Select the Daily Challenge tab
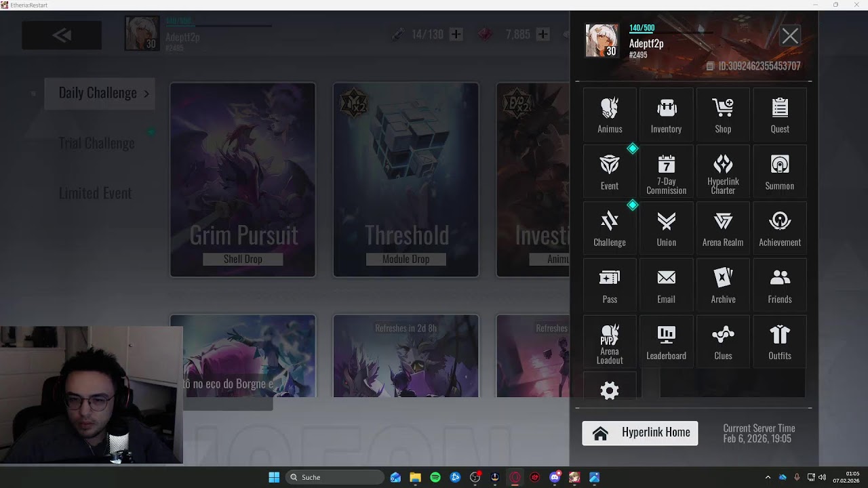Screen dimensions: 868x488 click(x=100, y=93)
